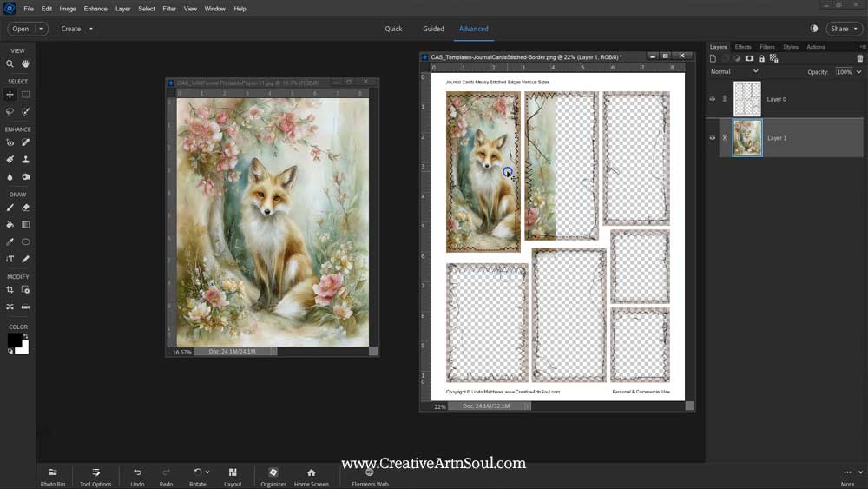Screen dimensions: 868x489
Task: Select the Pencil tool
Action: tap(25, 259)
